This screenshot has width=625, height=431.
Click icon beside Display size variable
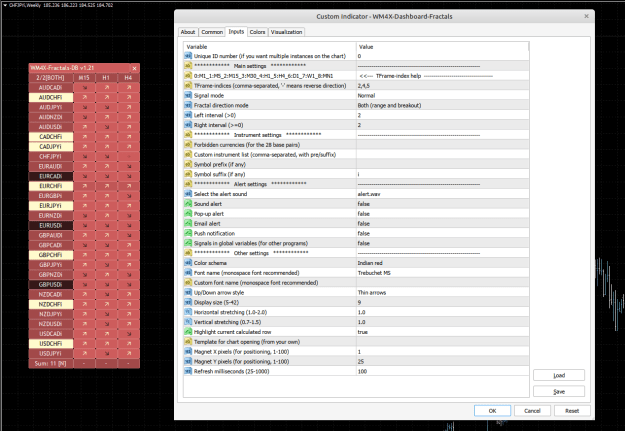coord(188,302)
